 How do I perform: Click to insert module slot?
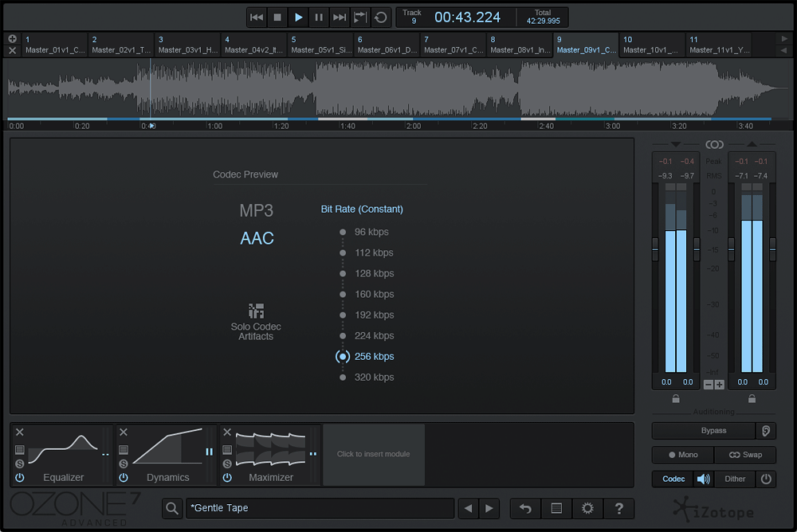[374, 454]
